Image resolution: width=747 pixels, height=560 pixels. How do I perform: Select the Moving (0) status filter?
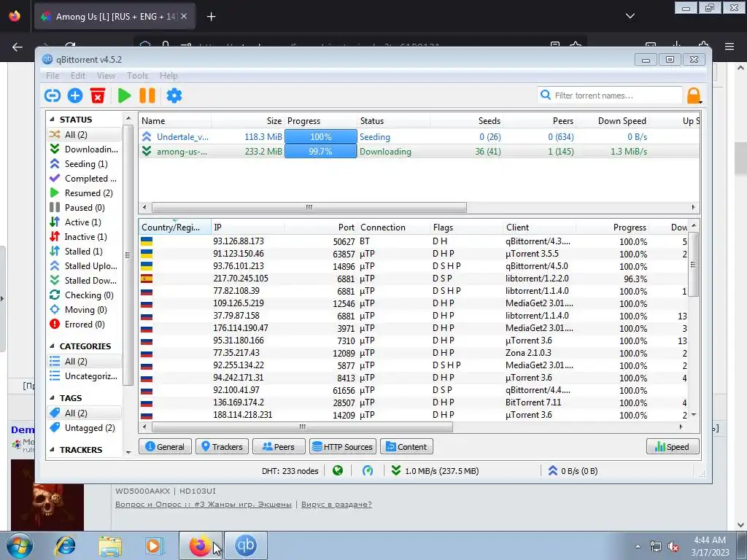pos(84,310)
